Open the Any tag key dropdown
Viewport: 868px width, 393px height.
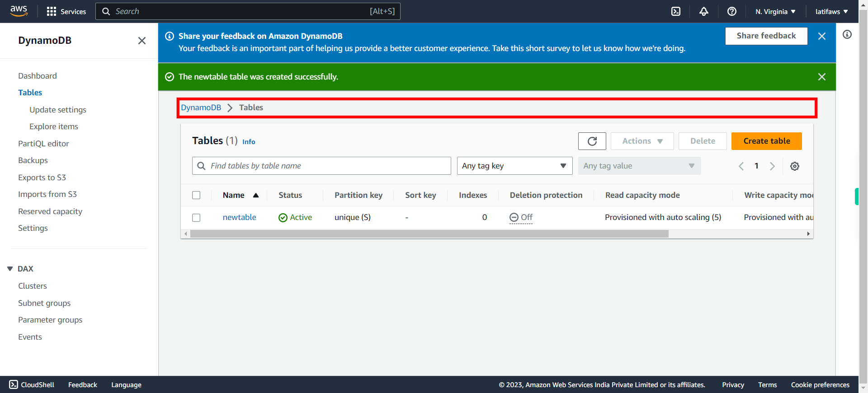(x=515, y=166)
